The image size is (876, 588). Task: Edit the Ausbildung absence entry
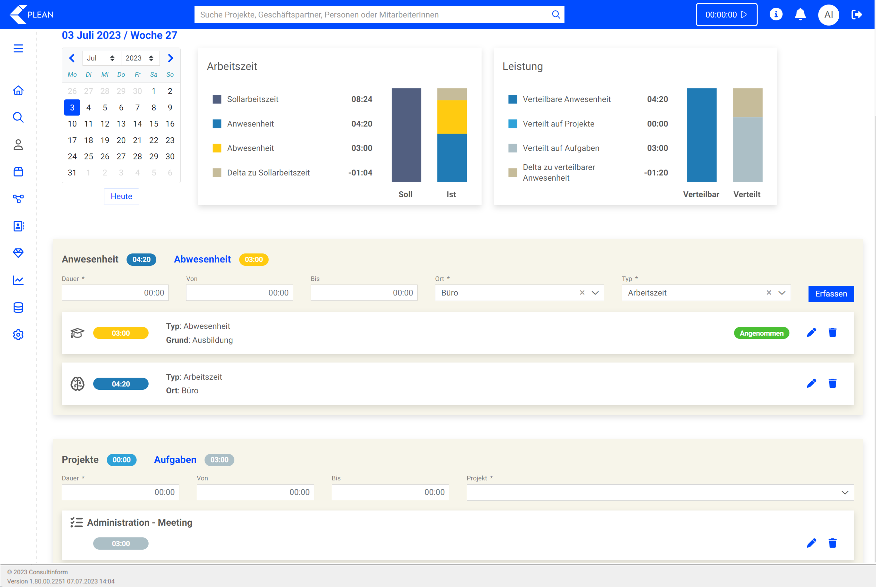pos(811,333)
